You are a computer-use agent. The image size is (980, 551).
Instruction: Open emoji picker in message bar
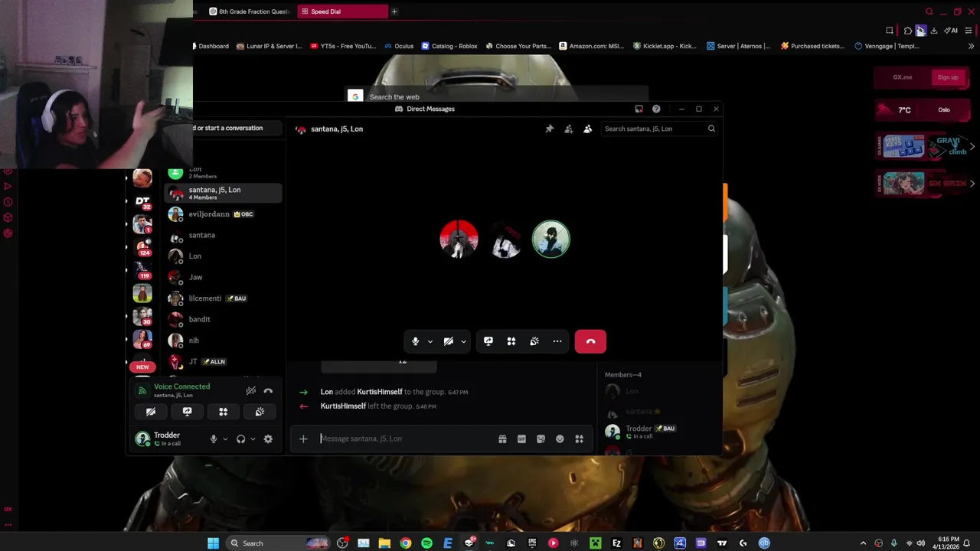coord(560,439)
